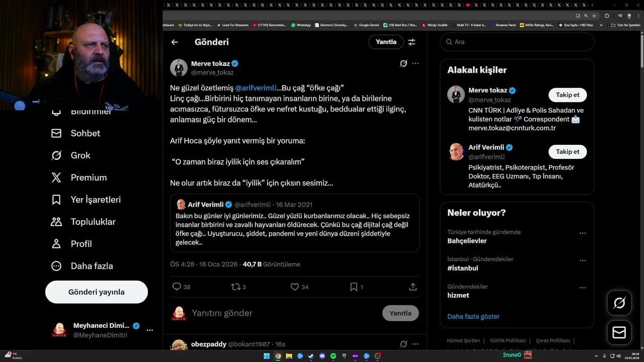The height and width of the screenshot is (362, 644).
Task: Open Merve tokaz's profile picture on the post
Action: coord(179,68)
